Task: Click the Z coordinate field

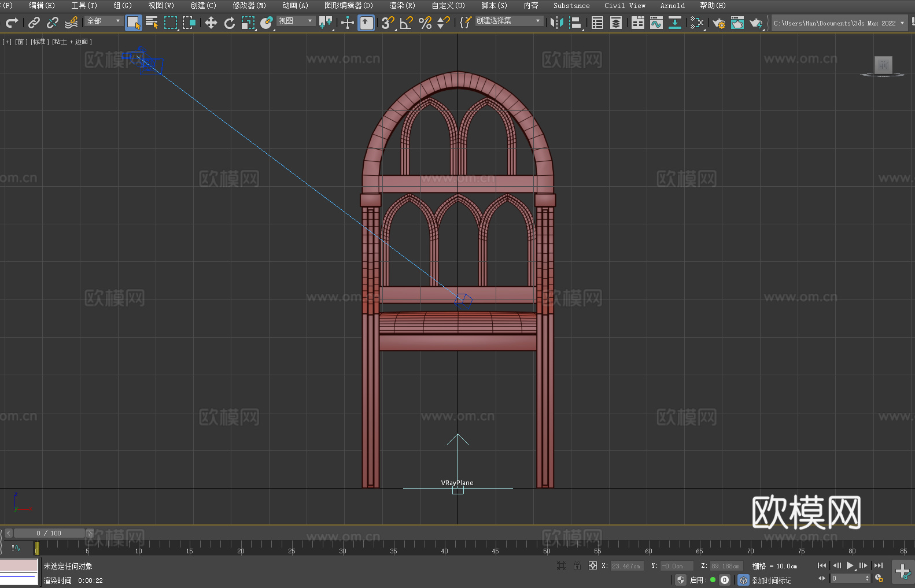Action: tap(726, 566)
